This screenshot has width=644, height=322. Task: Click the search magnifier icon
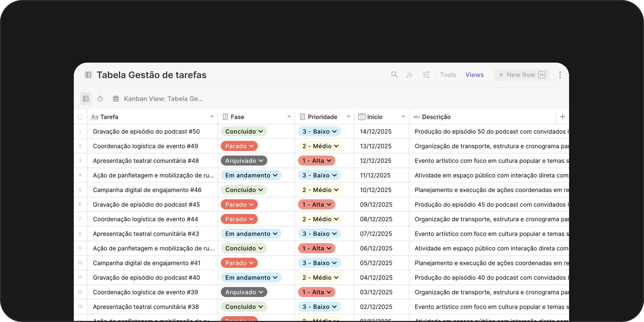pyautogui.click(x=394, y=75)
